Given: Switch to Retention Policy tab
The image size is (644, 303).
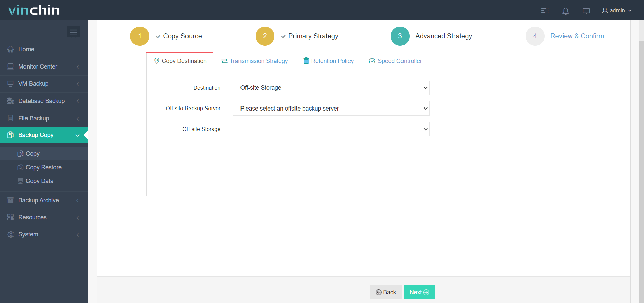Looking at the screenshot, I should click(x=328, y=61).
